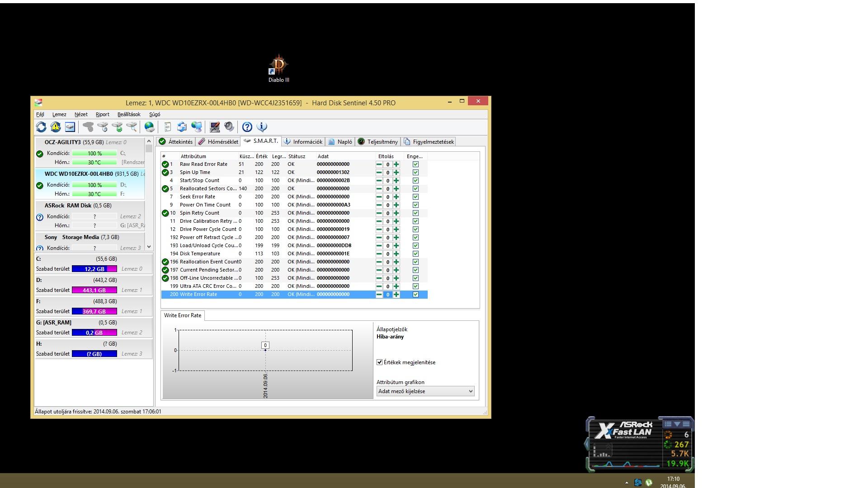The image size is (868, 488).
Task: Click minus offset button for Disk Temperature
Action: (379, 254)
